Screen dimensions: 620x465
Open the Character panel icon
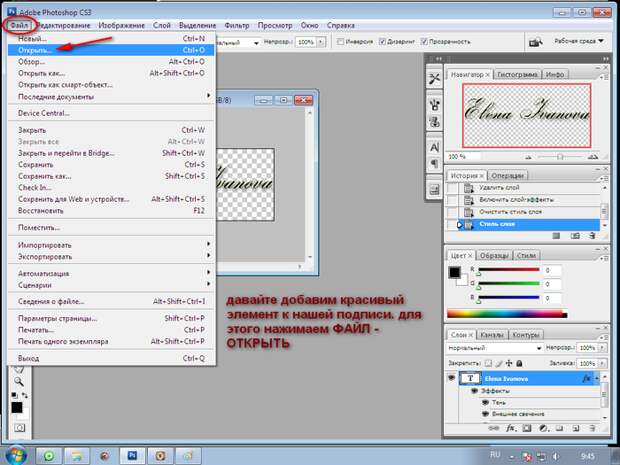434,147
